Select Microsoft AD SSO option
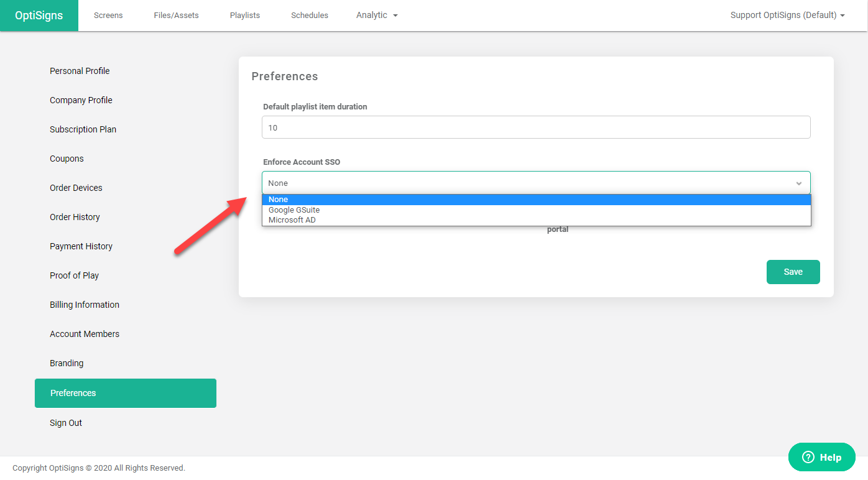 click(x=536, y=220)
